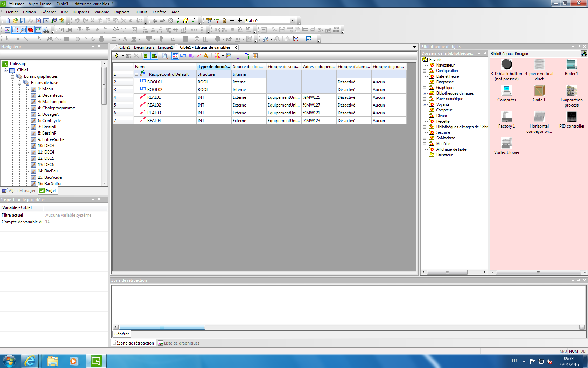The image size is (588, 368).
Task: Click the magnifier search icon in variable editor
Action: (164, 56)
